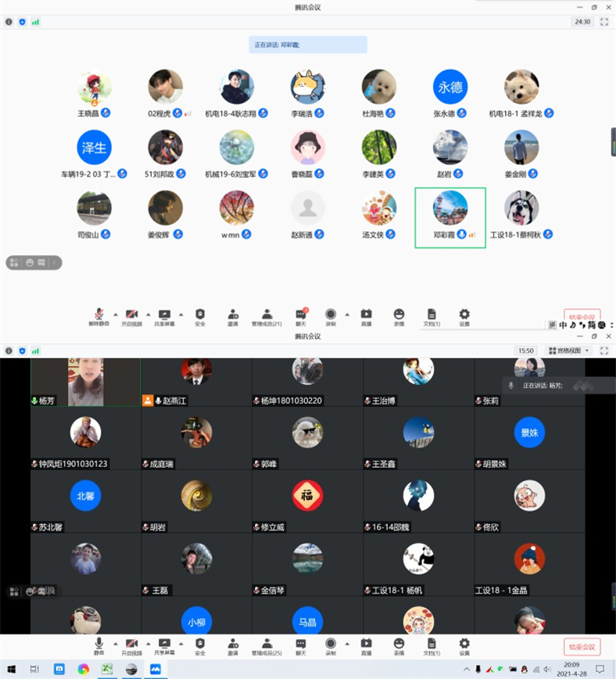This screenshot has height=679, width=616.
Task: Open 管理成员(25) member list in lower window
Action: (267, 645)
